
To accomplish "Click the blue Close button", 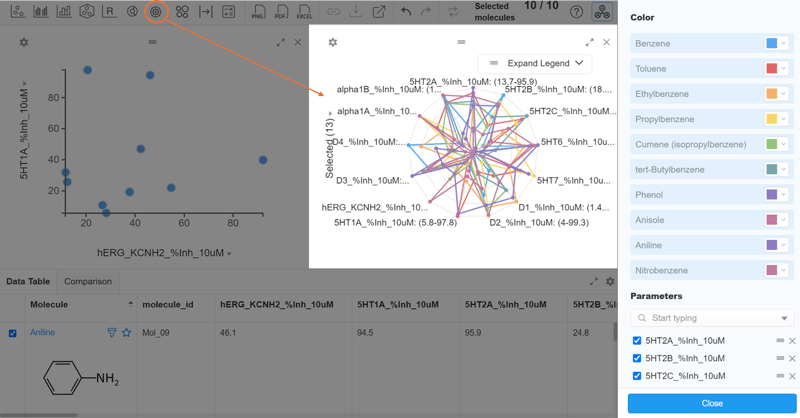I will (712, 403).
